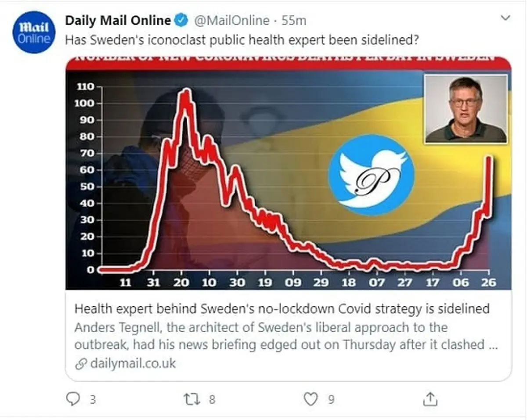Open the @MailOnline handle

[231, 20]
